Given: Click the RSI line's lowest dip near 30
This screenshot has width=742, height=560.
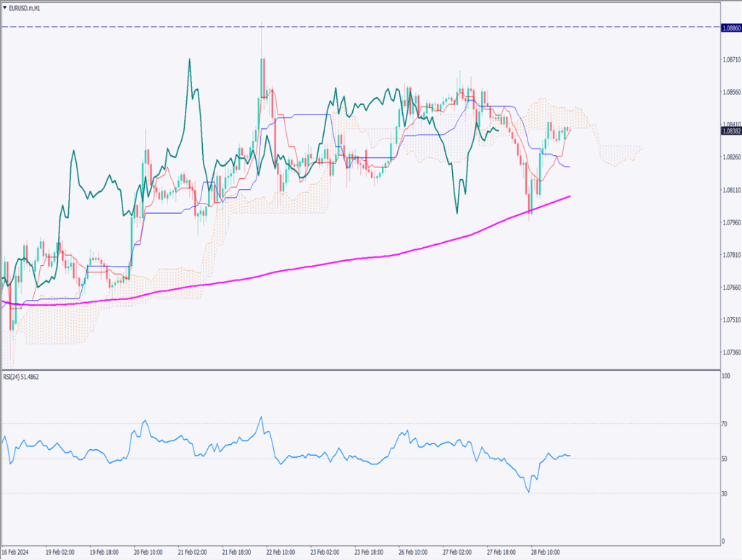Looking at the screenshot, I should [529, 492].
